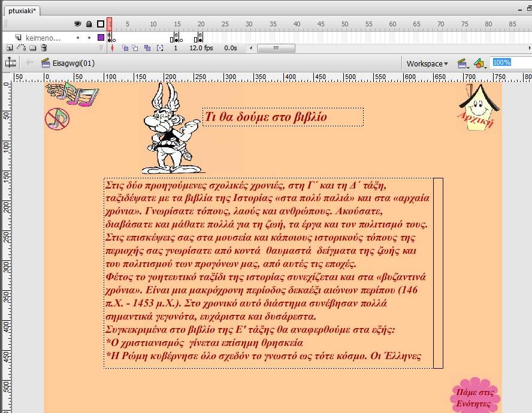Image resolution: width=532 pixels, height=413 pixels.
Task: Open the Edit Scene clapperboard menu
Action: tap(463, 63)
